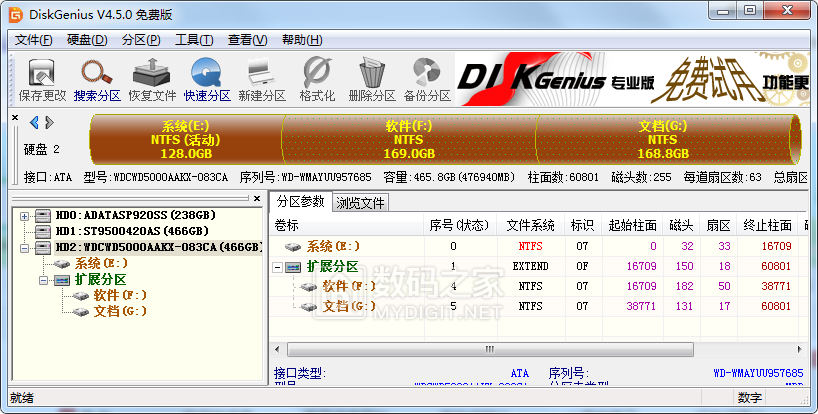Collapse 扩展分区 row in partition table
Screen dimensions: 818x414
[278, 267]
